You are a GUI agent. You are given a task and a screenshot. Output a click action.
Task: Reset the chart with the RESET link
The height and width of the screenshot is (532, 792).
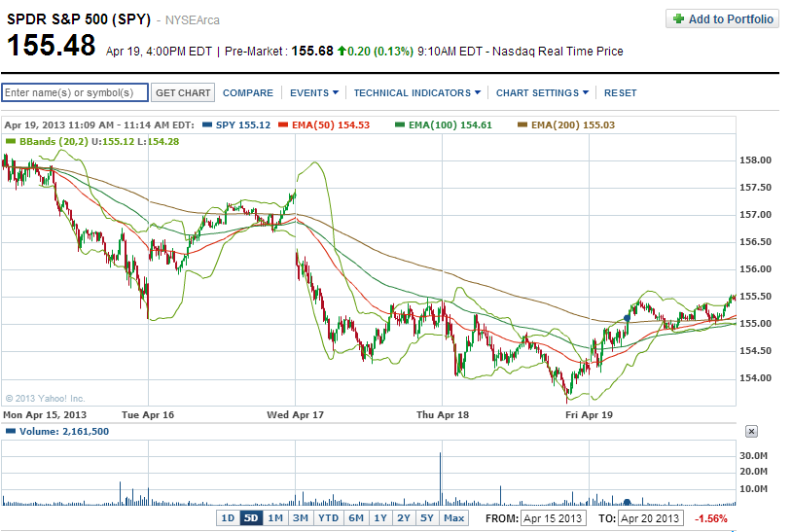click(x=620, y=92)
